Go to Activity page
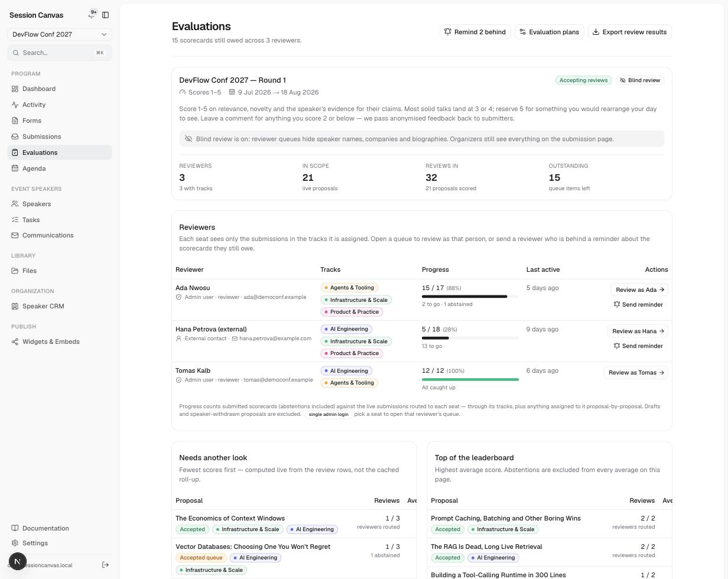The height and width of the screenshot is (579, 728). pyautogui.click(x=60, y=105)
